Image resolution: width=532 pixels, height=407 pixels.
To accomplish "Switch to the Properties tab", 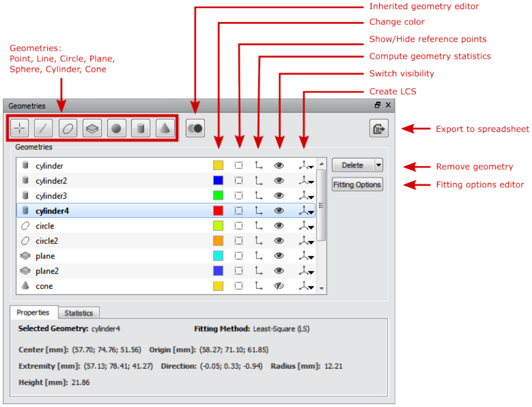I will click(x=33, y=312).
